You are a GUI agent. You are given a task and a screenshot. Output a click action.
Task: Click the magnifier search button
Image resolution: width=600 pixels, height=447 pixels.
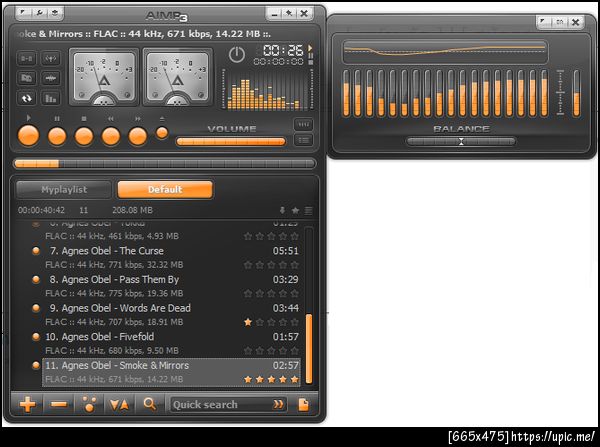(149, 405)
